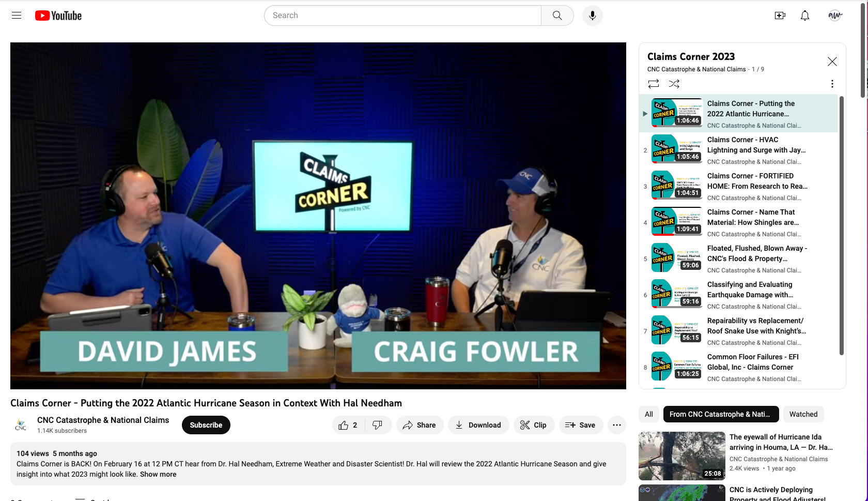Open CNC Catastrophe & National Claims channel name
868x501 pixels.
(x=103, y=420)
